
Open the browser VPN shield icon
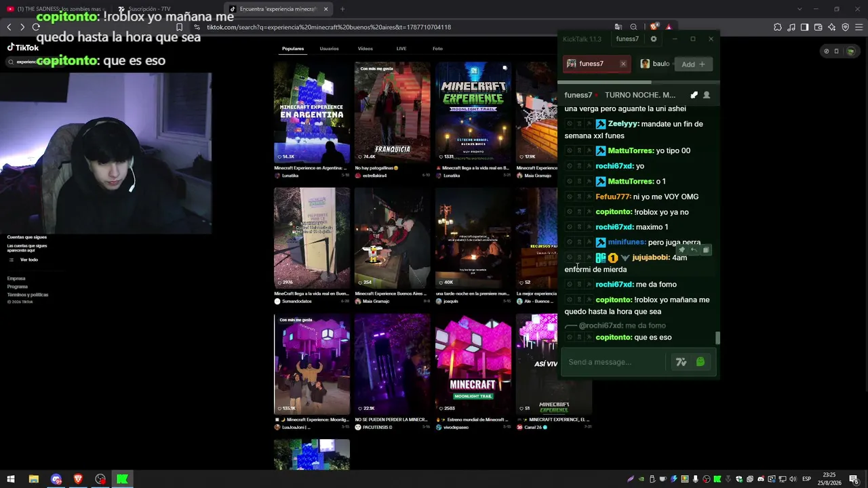point(845,27)
